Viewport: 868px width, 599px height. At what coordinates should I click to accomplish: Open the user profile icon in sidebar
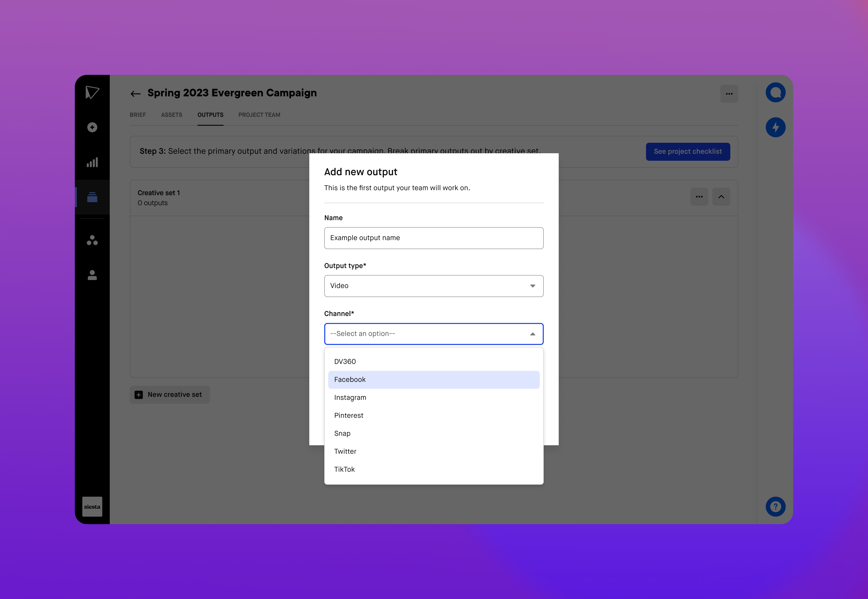coord(92,275)
